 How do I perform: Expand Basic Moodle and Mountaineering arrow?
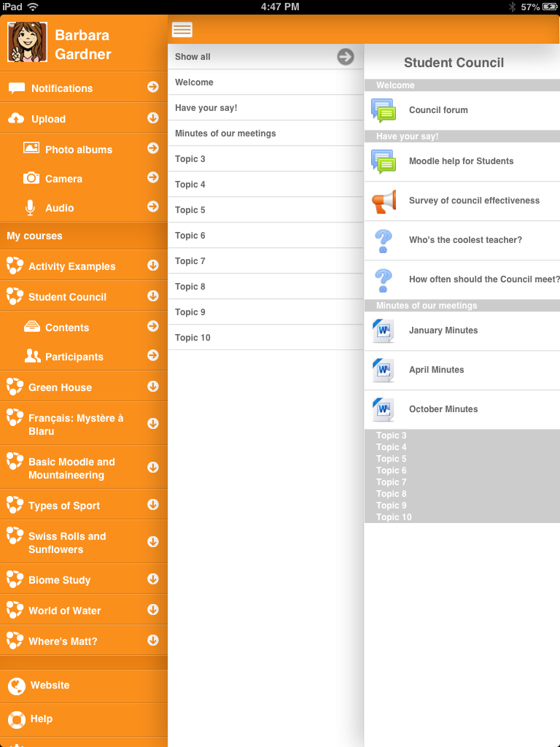[153, 467]
